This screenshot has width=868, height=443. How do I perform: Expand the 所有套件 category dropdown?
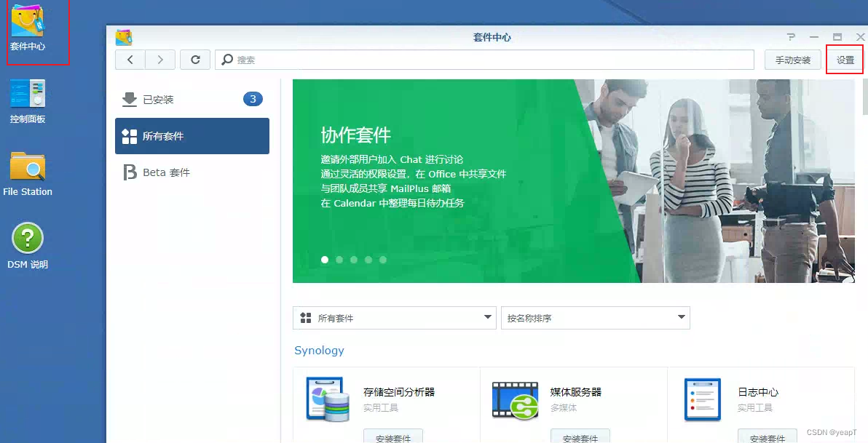click(394, 318)
